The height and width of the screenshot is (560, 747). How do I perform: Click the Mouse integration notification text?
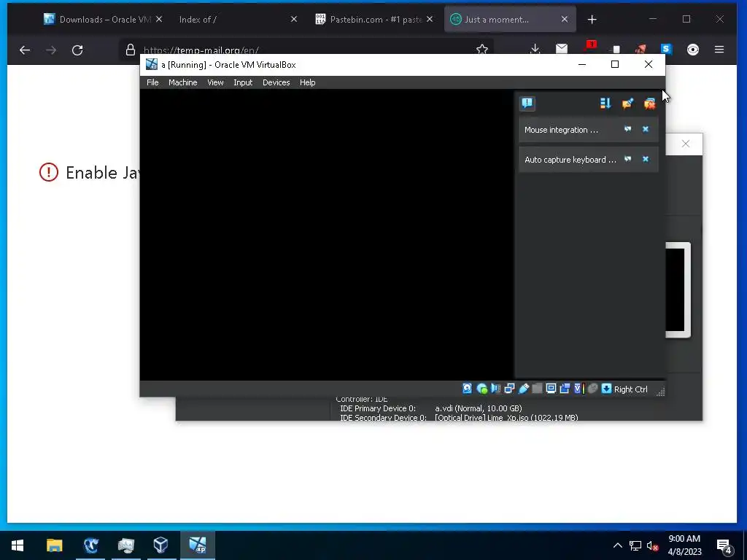pyautogui.click(x=561, y=130)
